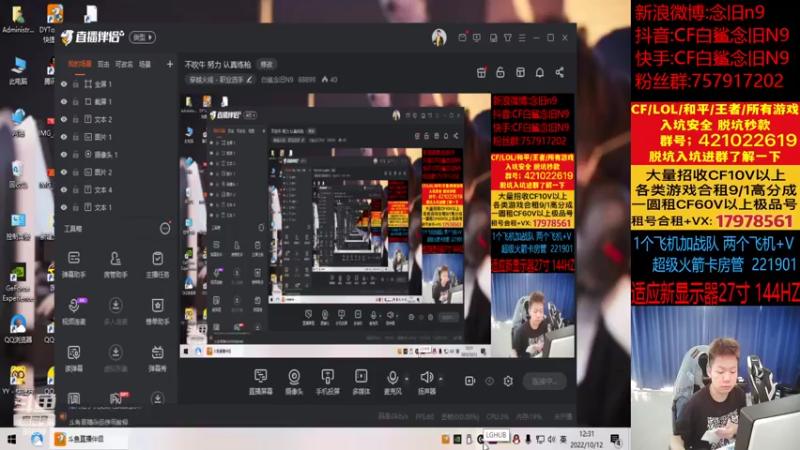800x450 pixels.
Task: Toggle visibility of the 文本 1 source
Action: click(64, 207)
